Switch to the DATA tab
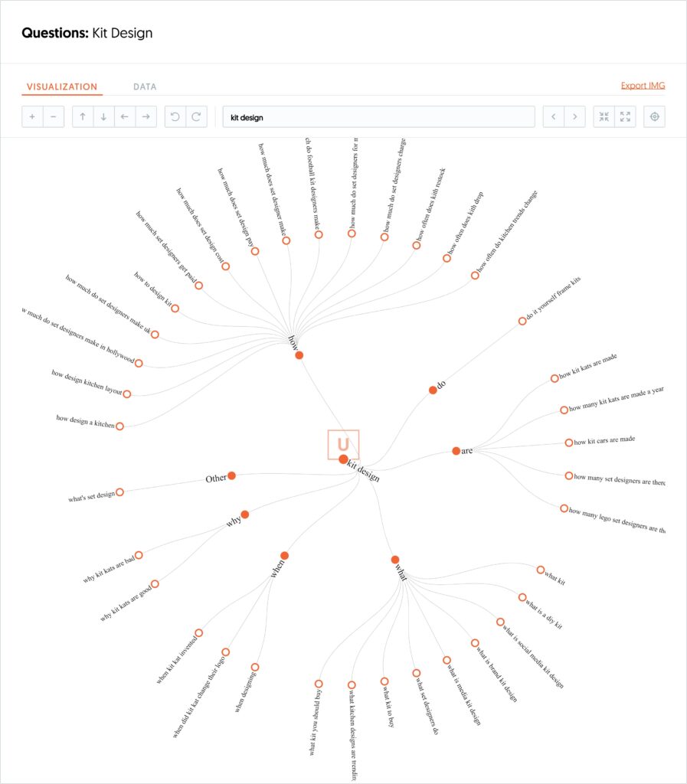The image size is (687, 784). coord(145,87)
